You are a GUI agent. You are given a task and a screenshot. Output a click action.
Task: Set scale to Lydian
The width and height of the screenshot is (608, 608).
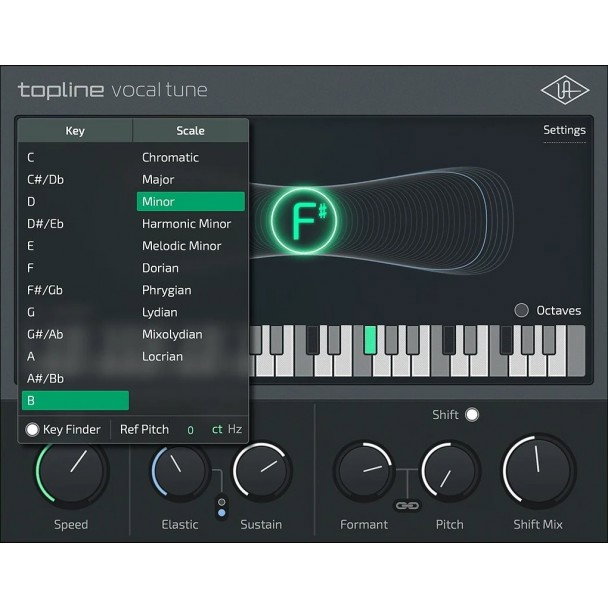191,312
